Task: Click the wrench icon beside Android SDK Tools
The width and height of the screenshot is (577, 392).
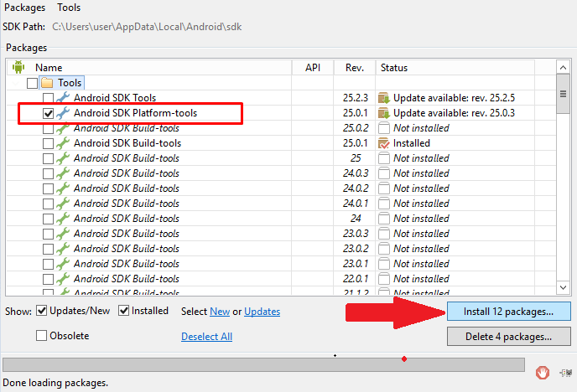Action: click(x=63, y=98)
